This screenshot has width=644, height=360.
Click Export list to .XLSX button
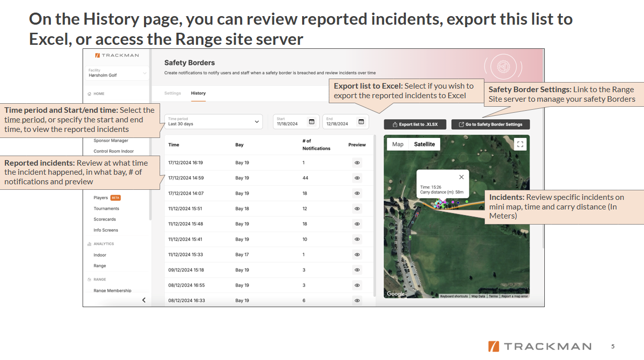click(x=415, y=124)
